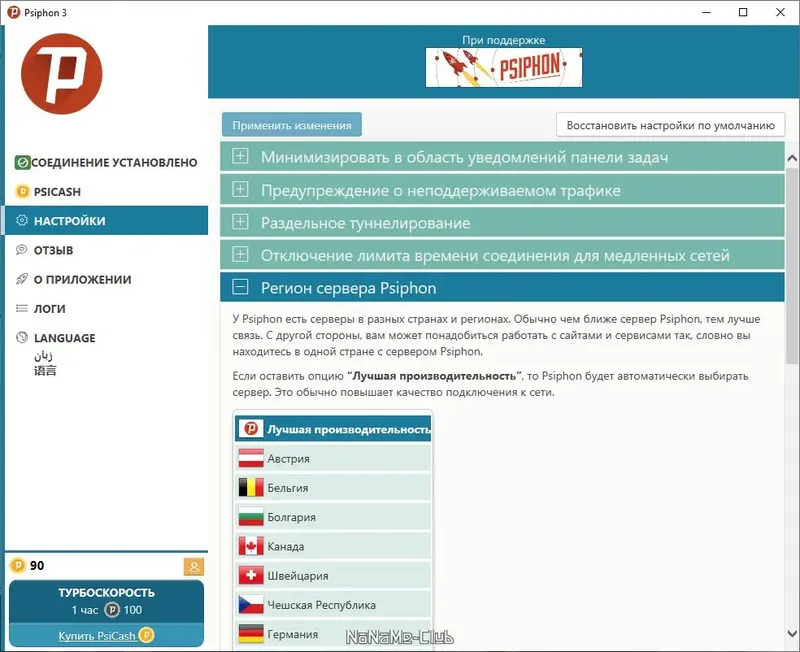Click the settings gear icon beside НАСТРОЙКИ
The image size is (800, 652).
22,220
